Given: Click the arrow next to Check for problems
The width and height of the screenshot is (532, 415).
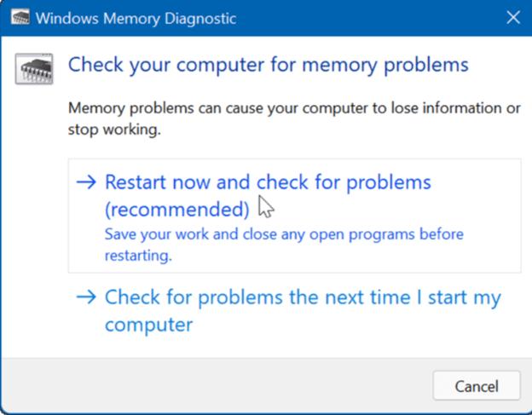Looking at the screenshot, I should 86,298.
